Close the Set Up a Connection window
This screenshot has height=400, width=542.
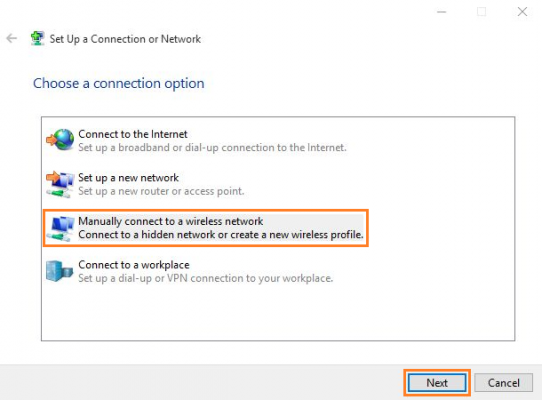(522, 12)
